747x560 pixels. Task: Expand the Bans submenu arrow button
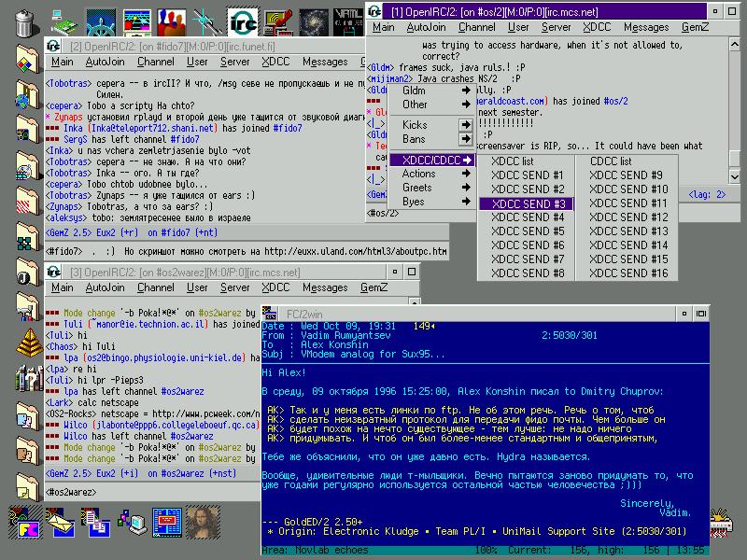[465, 138]
